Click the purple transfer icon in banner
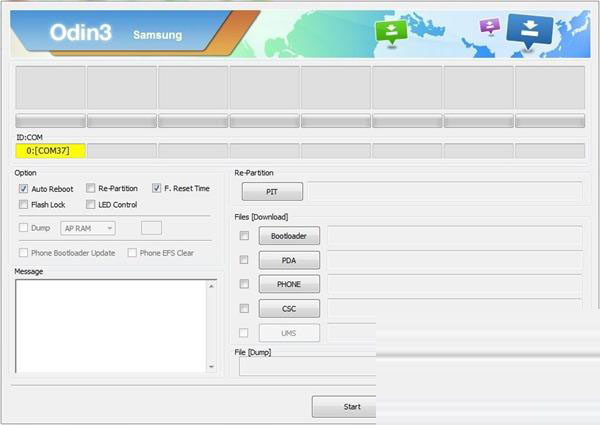The width and height of the screenshot is (600, 425). click(x=490, y=26)
